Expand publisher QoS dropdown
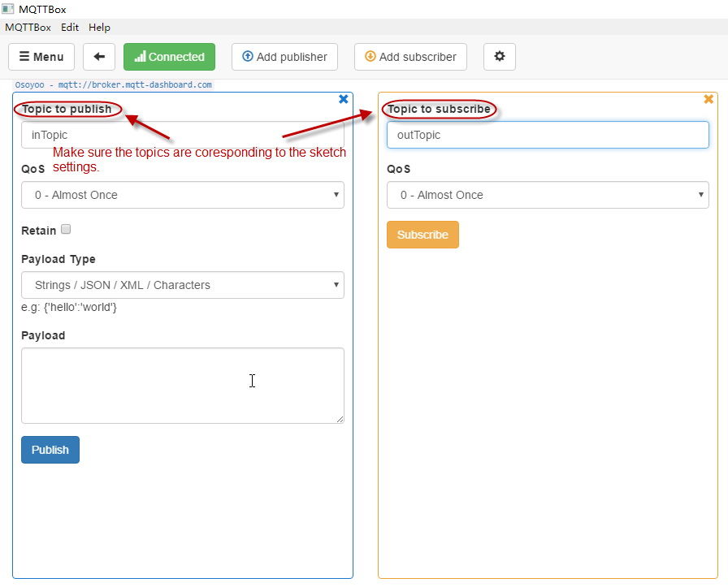The width and height of the screenshot is (728, 587). 183,195
